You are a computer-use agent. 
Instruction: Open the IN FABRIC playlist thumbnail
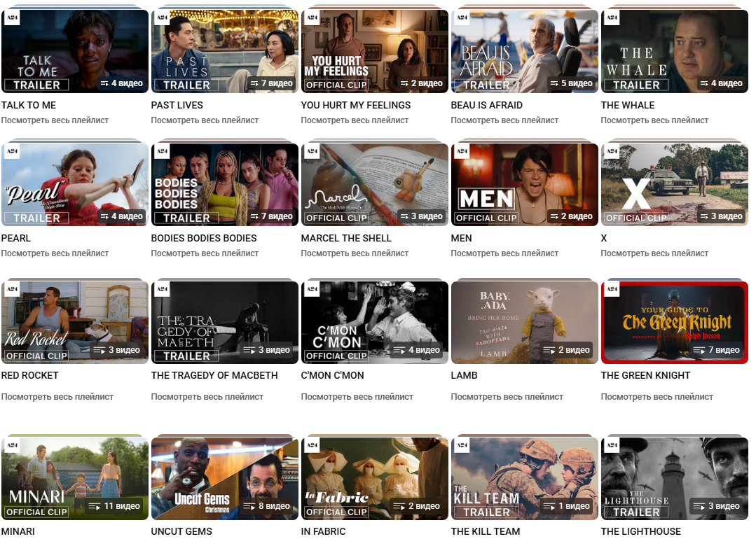375,478
